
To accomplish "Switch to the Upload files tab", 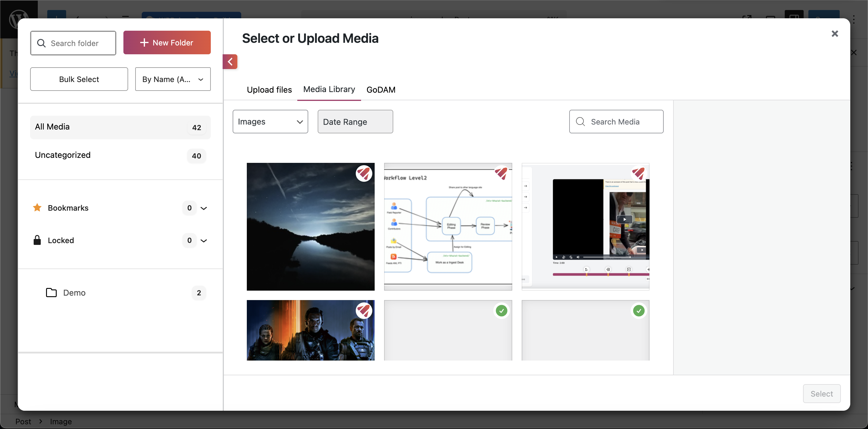I will click(269, 90).
